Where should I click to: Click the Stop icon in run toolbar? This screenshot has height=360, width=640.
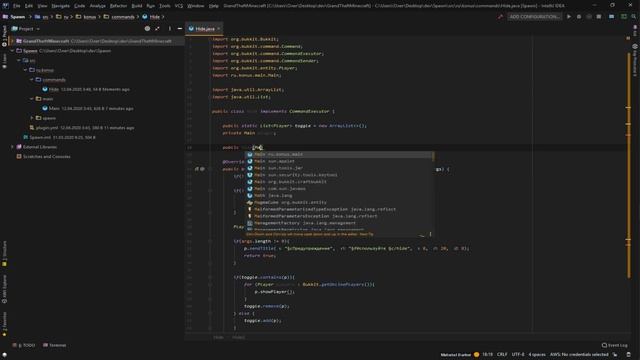tap(599, 17)
